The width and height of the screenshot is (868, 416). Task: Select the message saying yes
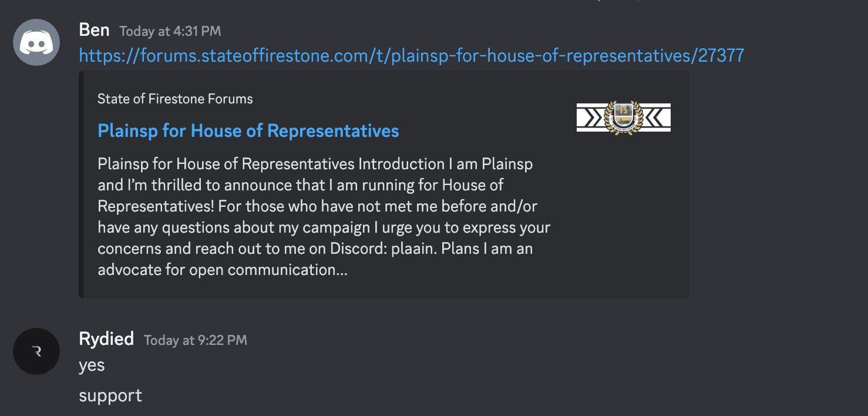point(92,365)
